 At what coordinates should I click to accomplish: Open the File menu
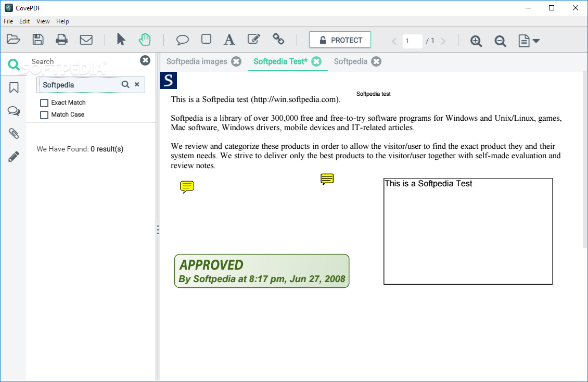point(8,21)
